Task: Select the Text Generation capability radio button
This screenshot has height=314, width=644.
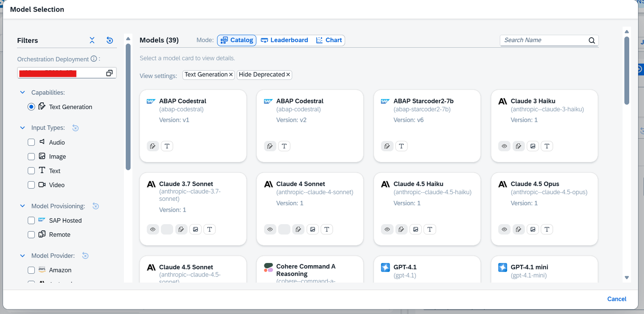Action: tap(31, 107)
